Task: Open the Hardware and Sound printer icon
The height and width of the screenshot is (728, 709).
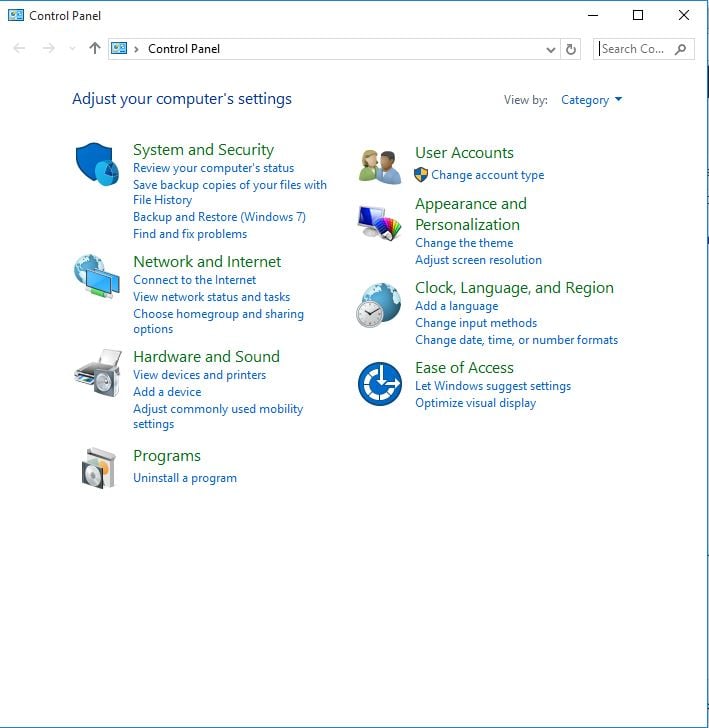Action: [x=98, y=373]
